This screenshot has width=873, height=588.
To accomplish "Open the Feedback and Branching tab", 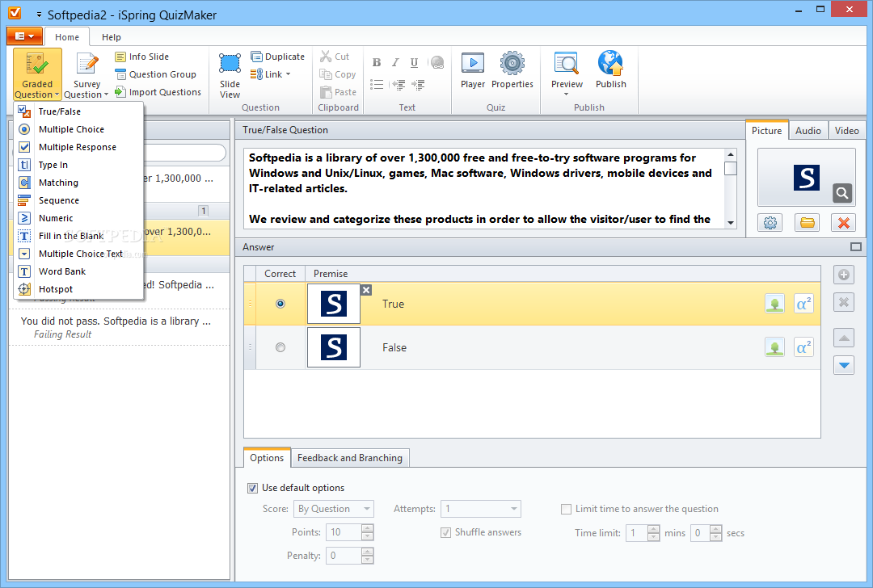I will (350, 458).
